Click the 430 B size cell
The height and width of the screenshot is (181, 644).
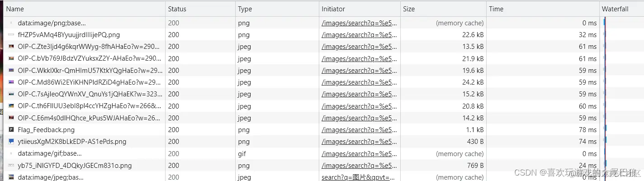[x=475, y=142]
